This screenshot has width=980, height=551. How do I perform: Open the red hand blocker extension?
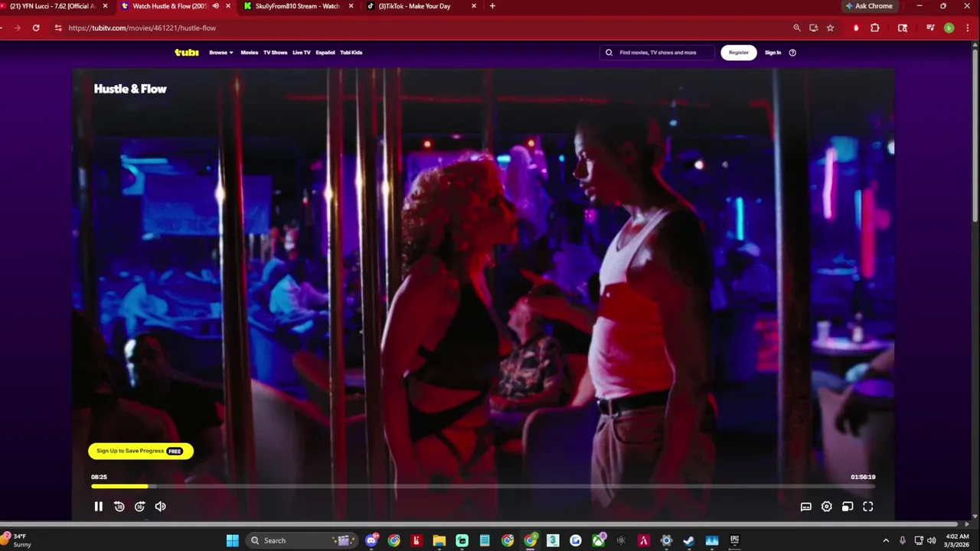click(856, 28)
